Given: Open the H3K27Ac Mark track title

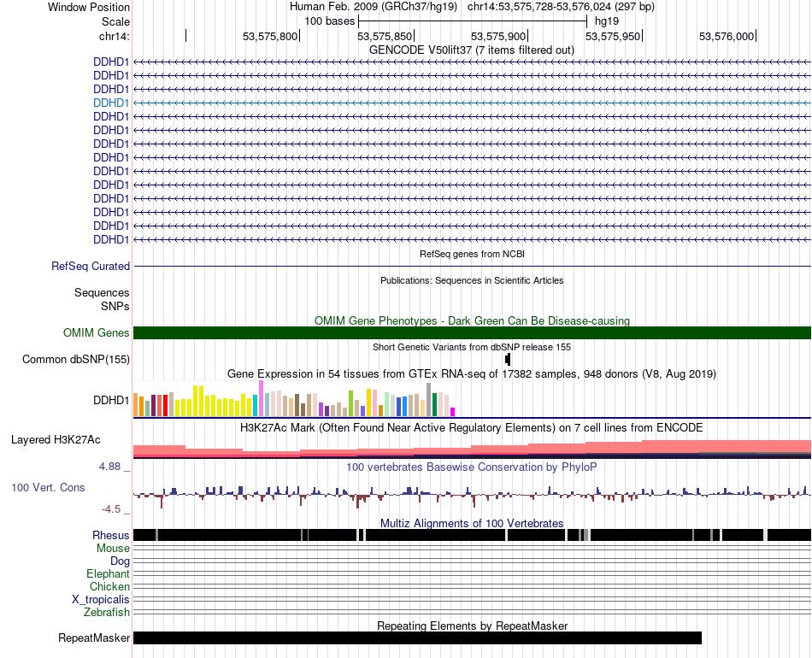Looking at the screenshot, I should coord(472,427).
